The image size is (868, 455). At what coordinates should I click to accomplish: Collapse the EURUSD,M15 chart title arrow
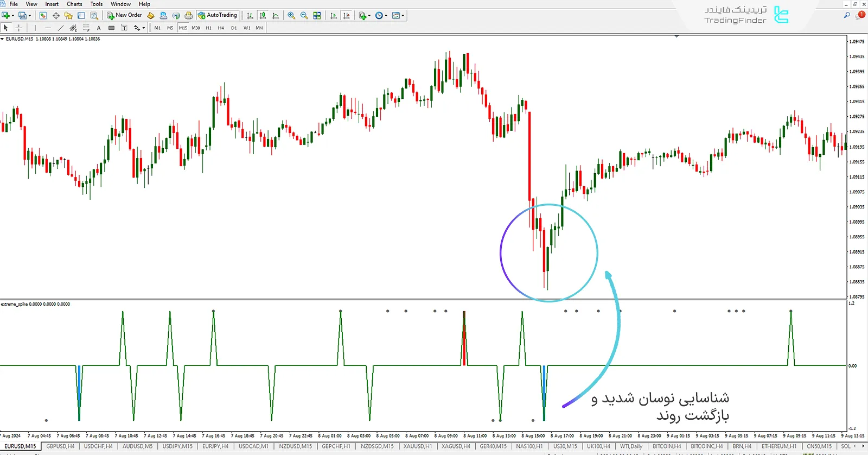pyautogui.click(x=2, y=39)
